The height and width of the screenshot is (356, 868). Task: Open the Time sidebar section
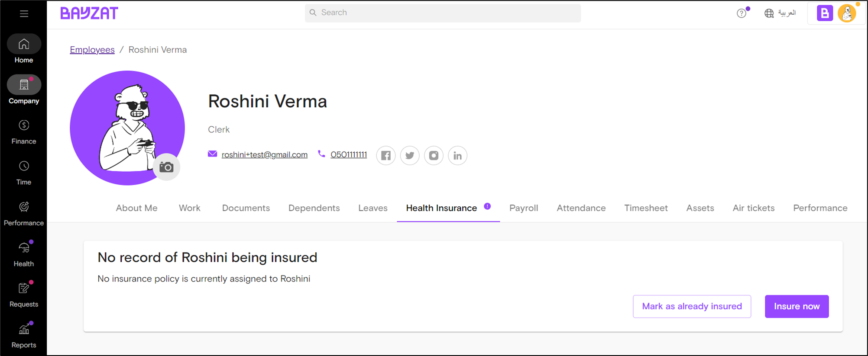24,173
